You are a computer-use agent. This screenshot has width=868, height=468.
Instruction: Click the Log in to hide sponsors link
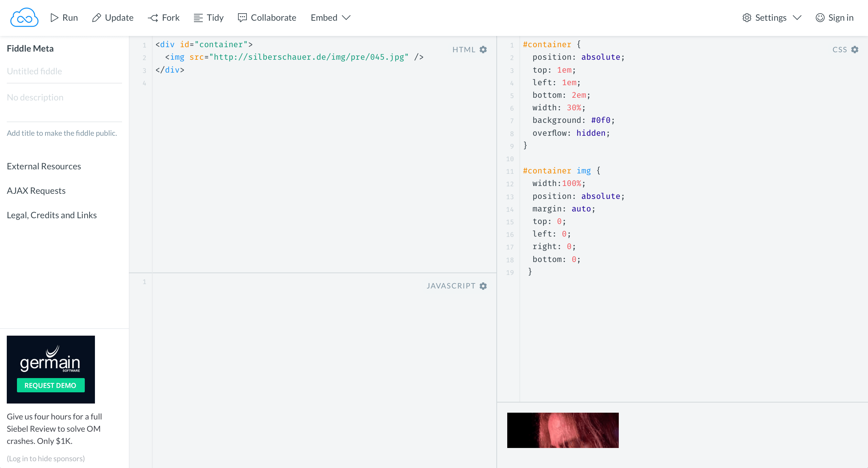click(46, 458)
